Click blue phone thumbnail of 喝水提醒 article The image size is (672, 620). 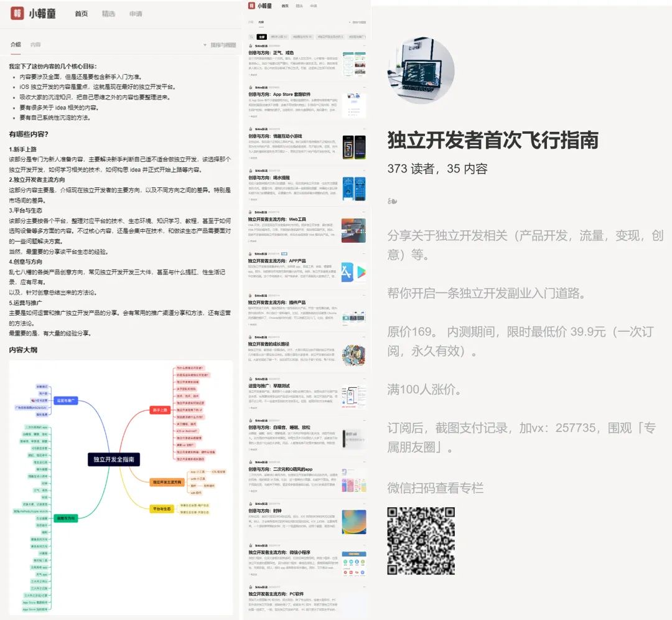(x=354, y=189)
